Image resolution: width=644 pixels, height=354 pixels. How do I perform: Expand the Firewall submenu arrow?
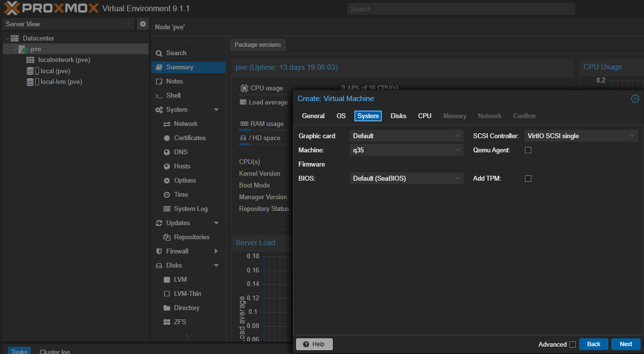[x=216, y=251]
